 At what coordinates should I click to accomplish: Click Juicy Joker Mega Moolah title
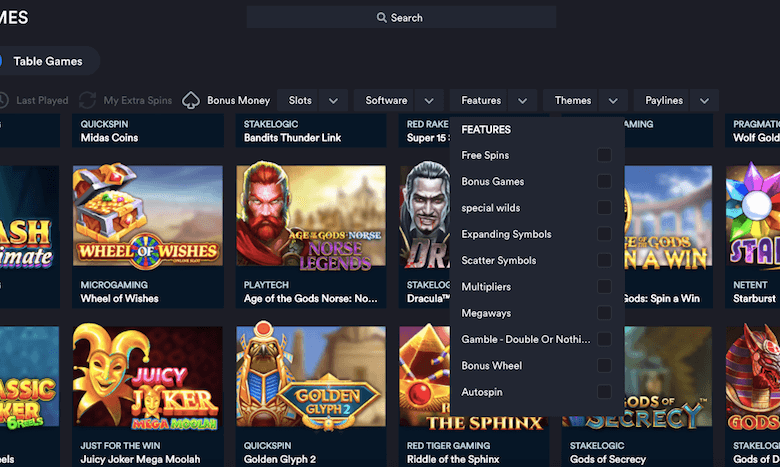coord(140,459)
